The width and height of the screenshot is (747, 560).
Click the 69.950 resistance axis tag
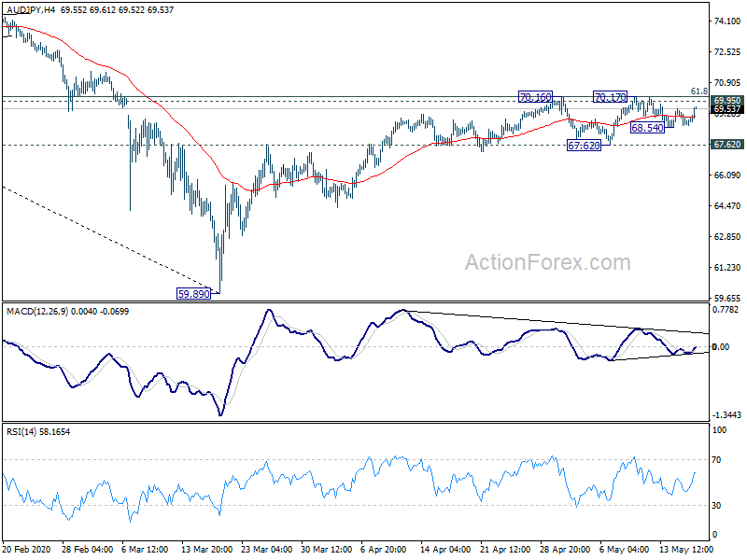point(727,101)
